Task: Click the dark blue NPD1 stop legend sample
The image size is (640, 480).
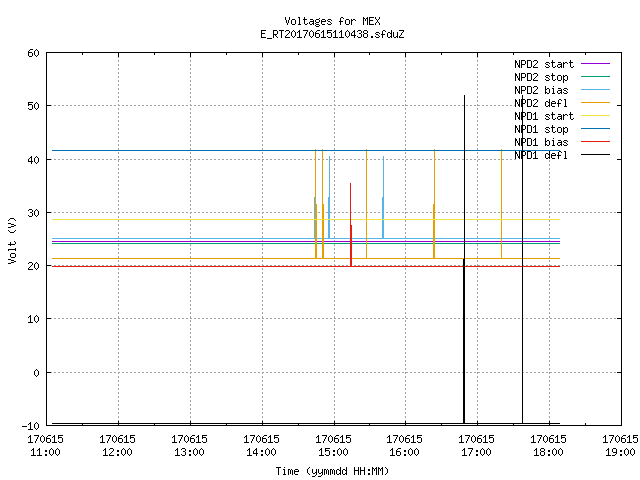Action: point(596,129)
